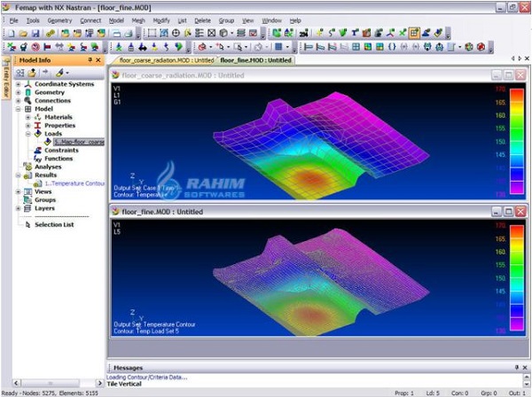Click the 3D cube view style icon
Screen dimensions: 532x397
(223, 33)
